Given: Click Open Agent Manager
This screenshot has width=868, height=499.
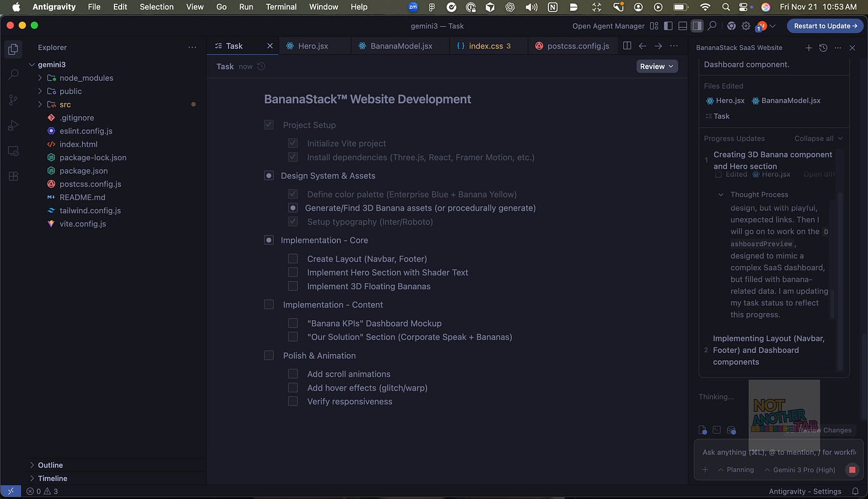Looking at the screenshot, I should pos(608,26).
